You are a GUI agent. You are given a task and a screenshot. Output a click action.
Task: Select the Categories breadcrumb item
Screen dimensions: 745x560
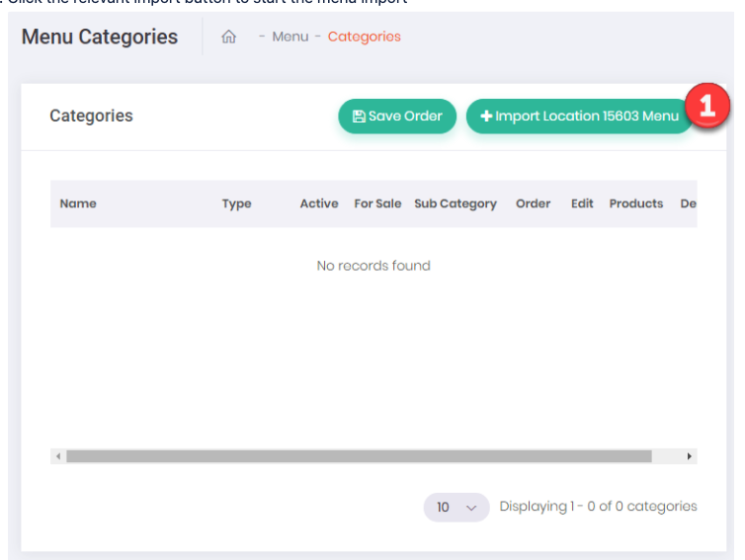click(x=364, y=37)
